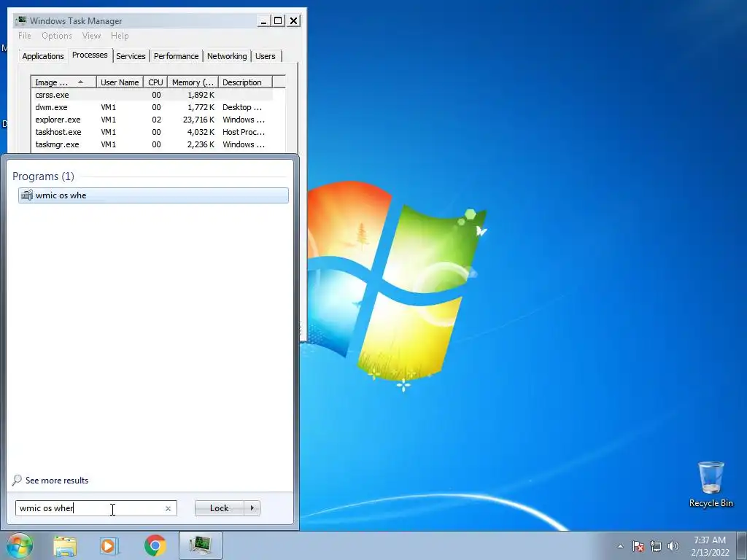
Task: Minimize the Windows Task Manager window
Action: pyautogui.click(x=263, y=20)
